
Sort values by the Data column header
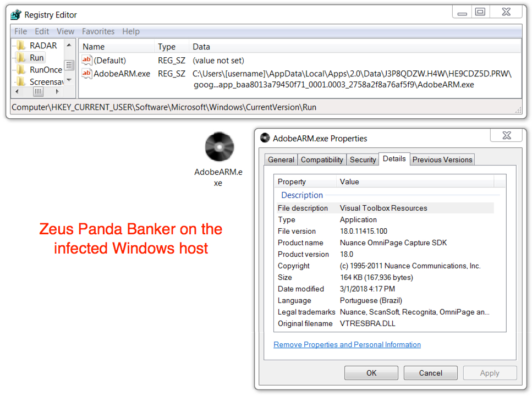(x=355, y=47)
